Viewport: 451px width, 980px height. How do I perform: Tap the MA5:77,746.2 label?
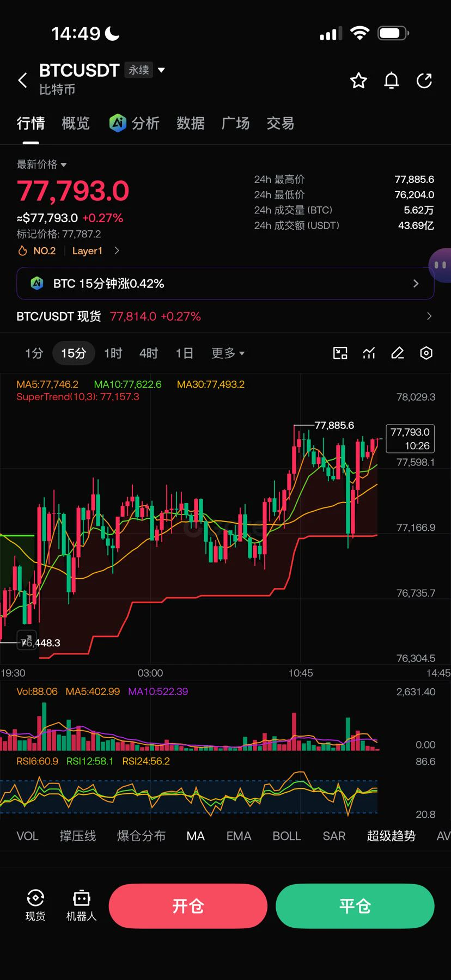(47, 384)
